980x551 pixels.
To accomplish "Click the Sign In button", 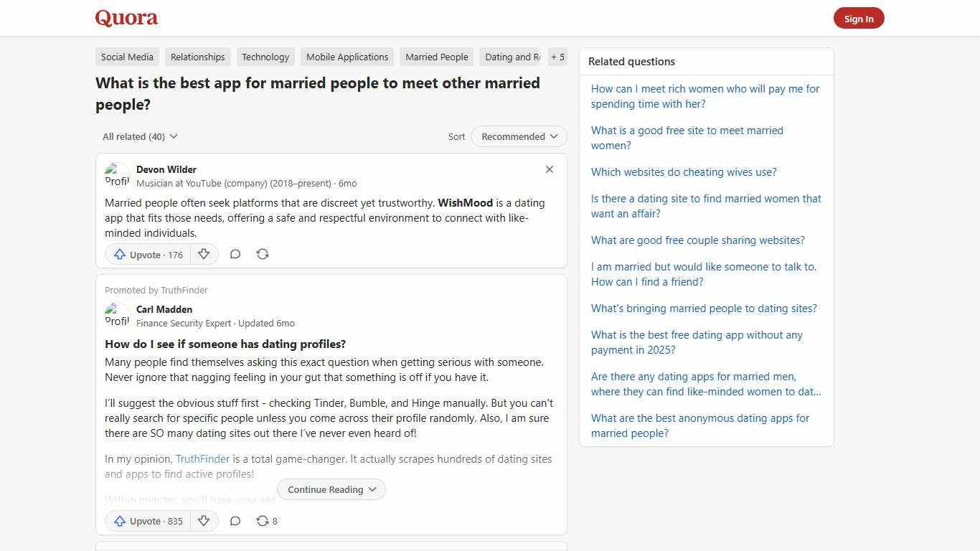I will [859, 18].
